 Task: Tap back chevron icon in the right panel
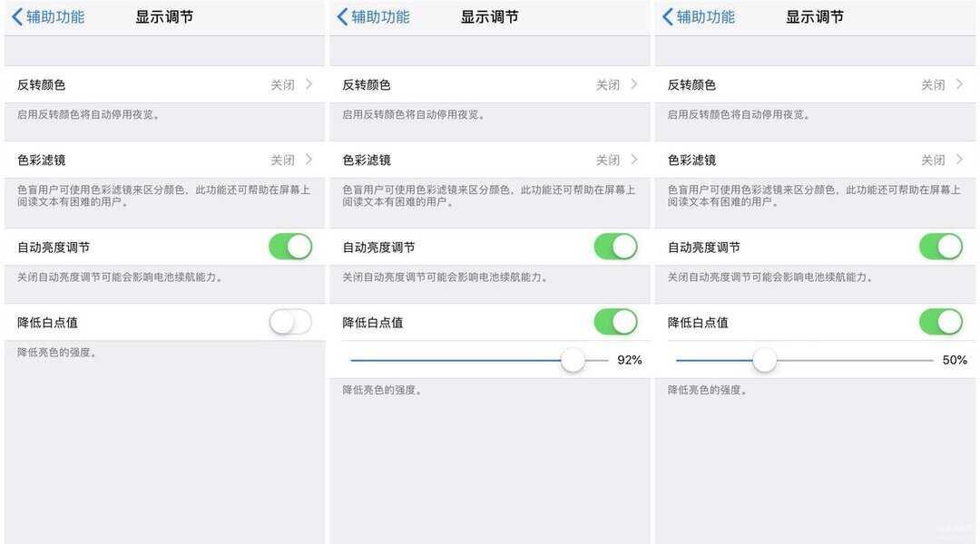[668, 17]
